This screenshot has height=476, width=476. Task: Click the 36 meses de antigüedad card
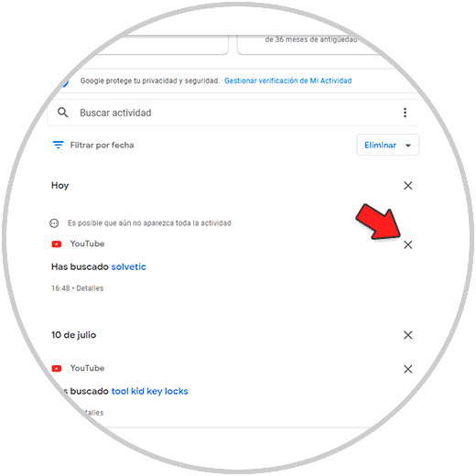pos(308,44)
